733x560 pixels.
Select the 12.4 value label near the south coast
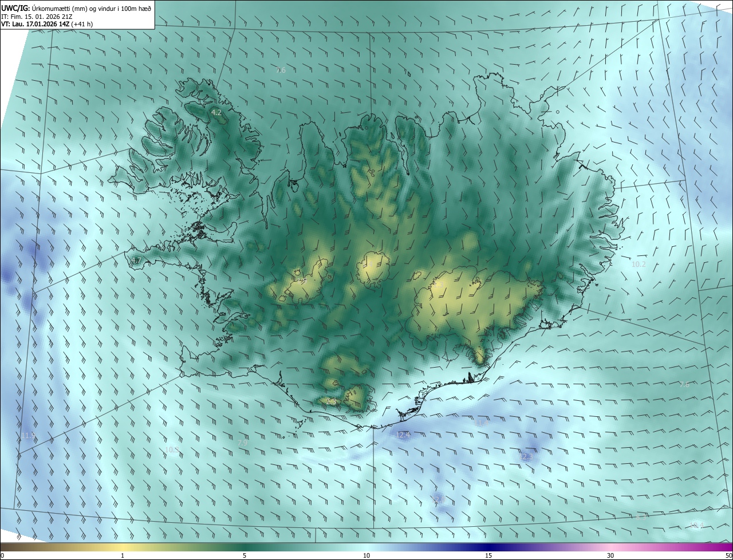(x=403, y=435)
